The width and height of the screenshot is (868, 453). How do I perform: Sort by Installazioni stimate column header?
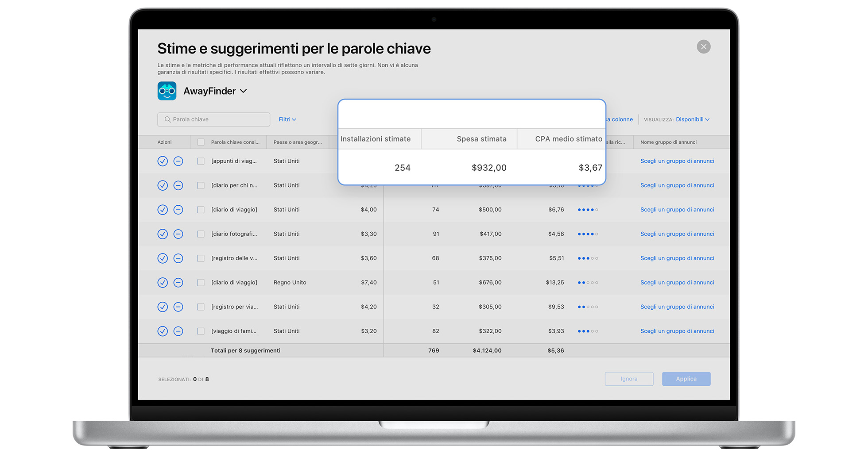click(376, 139)
